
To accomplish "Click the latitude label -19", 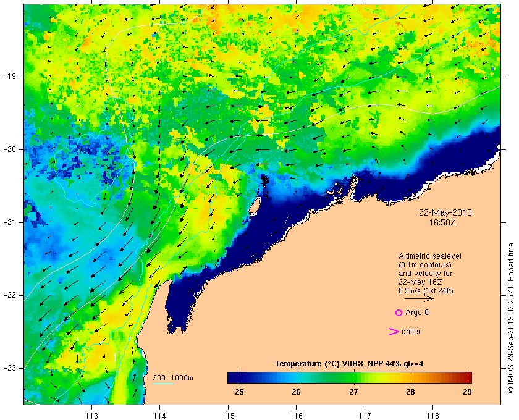I will (10, 77).
